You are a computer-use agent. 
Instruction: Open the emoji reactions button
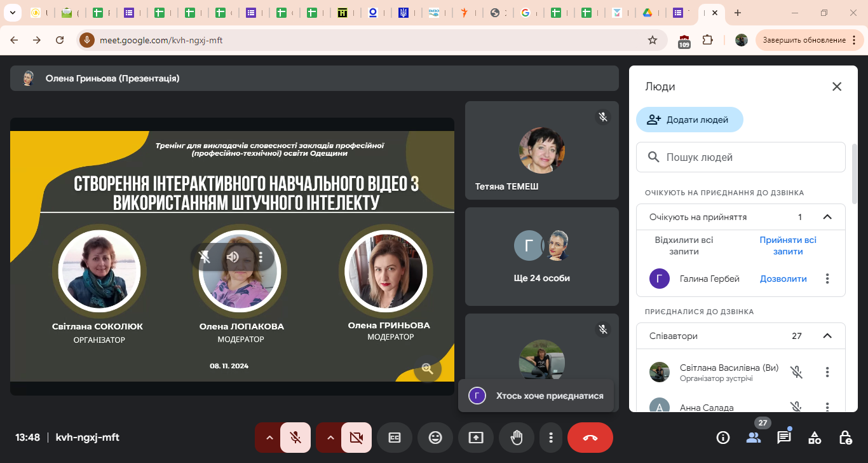pyautogui.click(x=435, y=438)
